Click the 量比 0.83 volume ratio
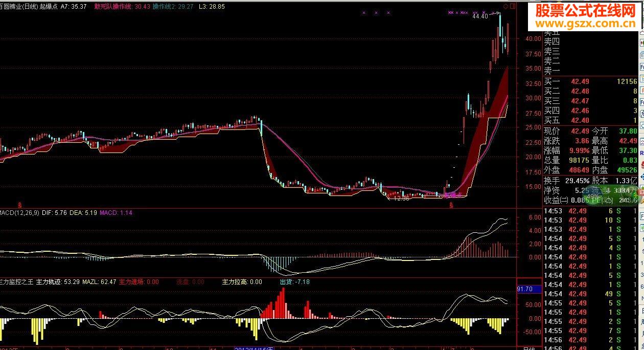The width and height of the screenshot is (644, 350). [x=615, y=160]
